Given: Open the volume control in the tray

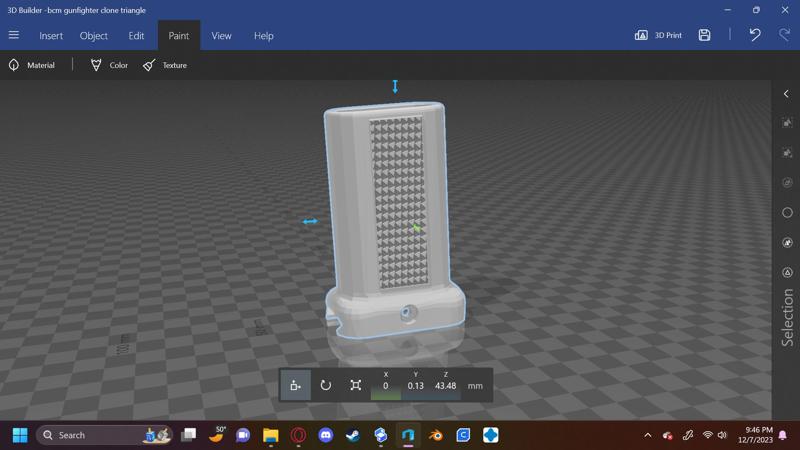Looking at the screenshot, I should [722, 435].
